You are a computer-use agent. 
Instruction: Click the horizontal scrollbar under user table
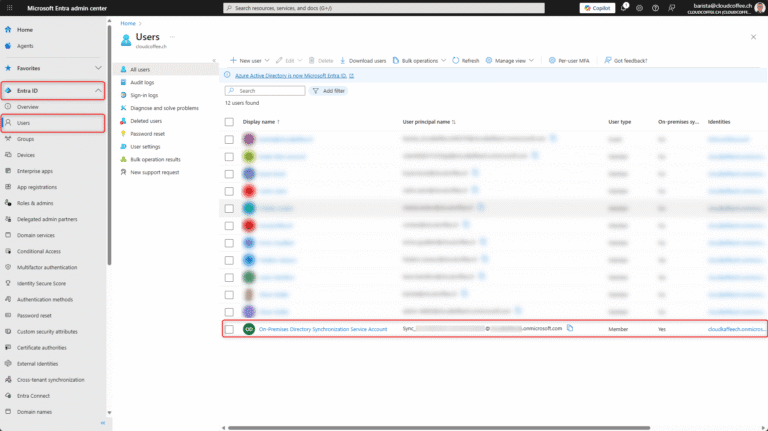pyautogui.click(x=439, y=428)
